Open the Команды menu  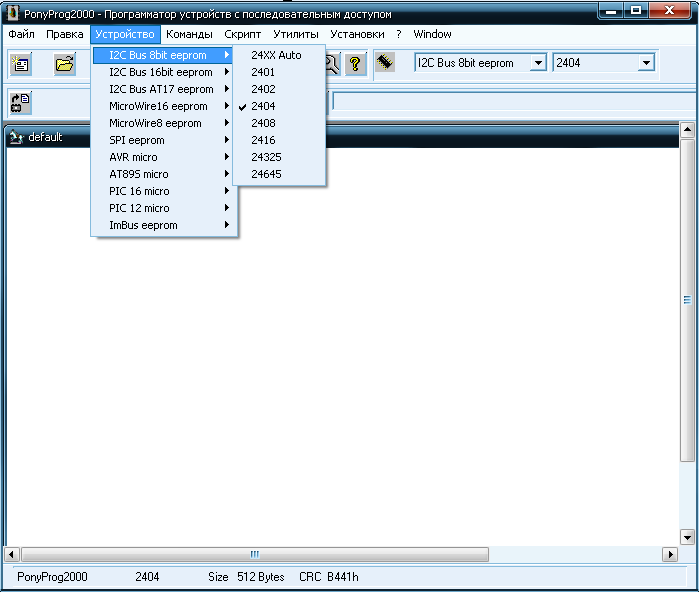[x=189, y=34]
